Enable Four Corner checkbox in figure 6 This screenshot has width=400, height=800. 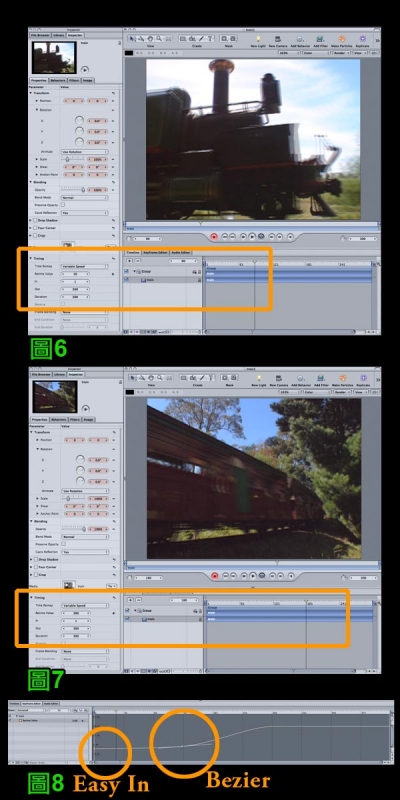(x=35, y=228)
